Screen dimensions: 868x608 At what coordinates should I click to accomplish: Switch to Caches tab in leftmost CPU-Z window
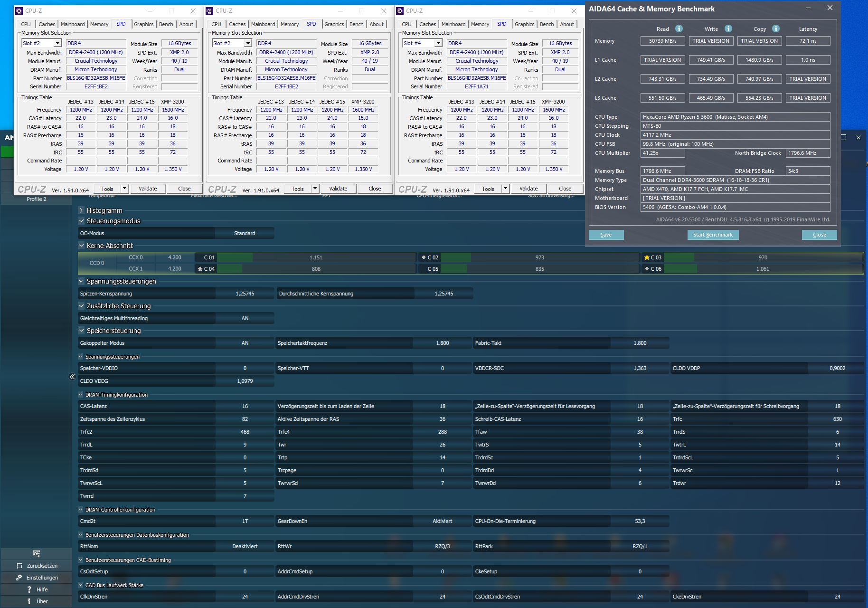[x=47, y=24]
